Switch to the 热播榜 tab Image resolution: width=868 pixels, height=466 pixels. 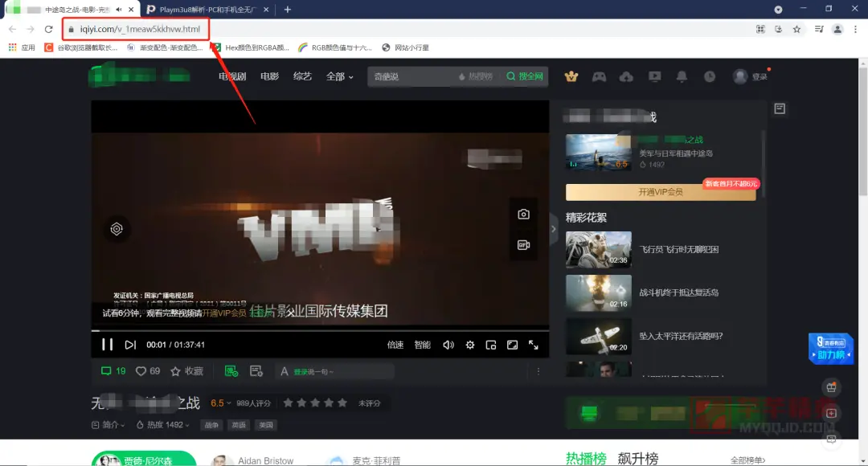click(586, 459)
